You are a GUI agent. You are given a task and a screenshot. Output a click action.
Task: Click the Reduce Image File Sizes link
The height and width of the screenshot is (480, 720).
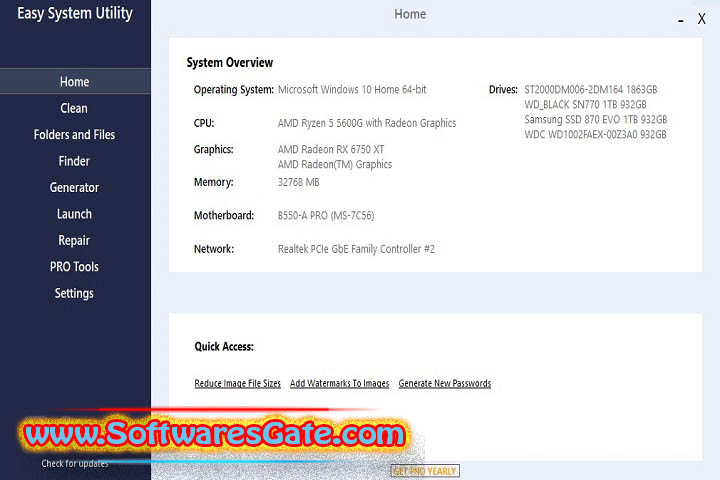click(x=237, y=383)
